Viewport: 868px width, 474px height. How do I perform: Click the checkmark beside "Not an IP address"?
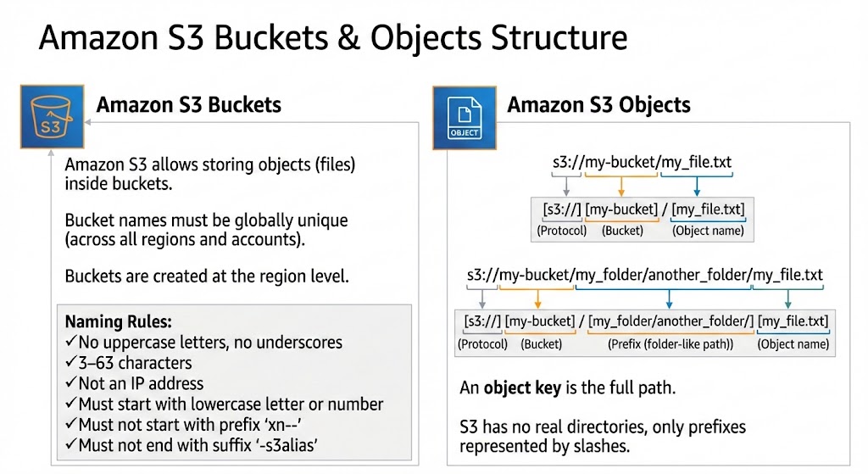(71, 383)
